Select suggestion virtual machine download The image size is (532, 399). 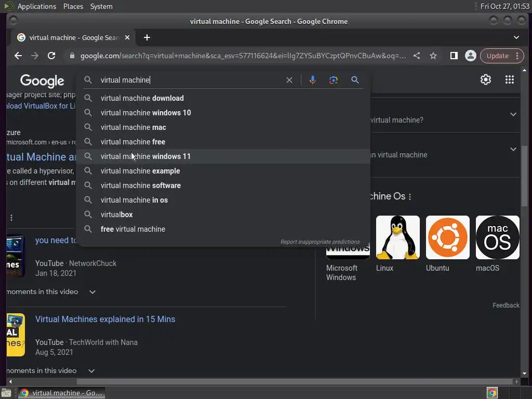(x=223, y=98)
